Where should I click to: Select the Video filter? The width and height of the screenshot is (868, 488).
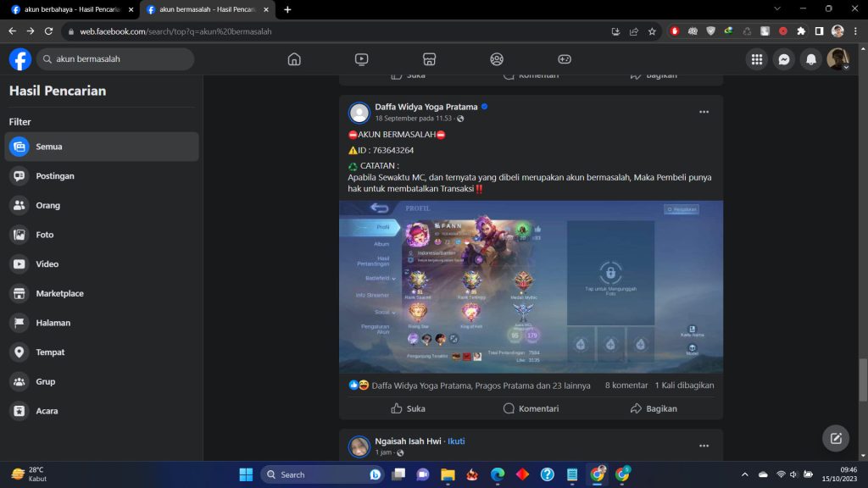pos(102,264)
